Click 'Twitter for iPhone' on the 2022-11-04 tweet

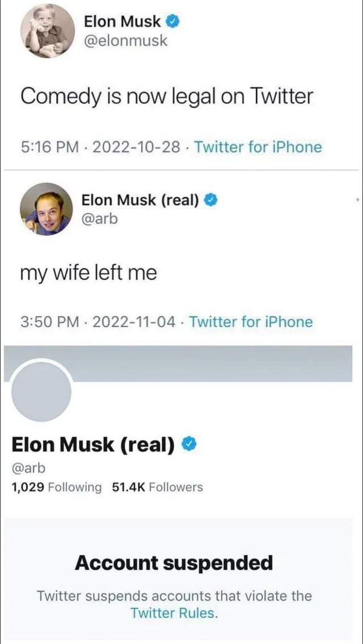click(x=251, y=322)
